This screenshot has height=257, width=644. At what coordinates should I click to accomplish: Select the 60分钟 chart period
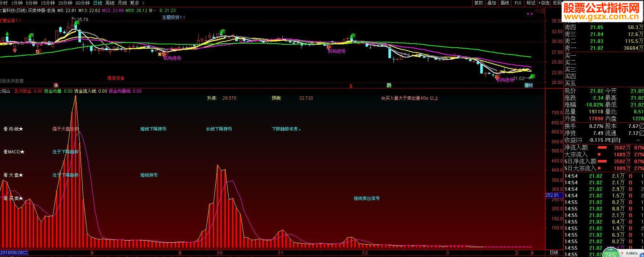(82, 3)
